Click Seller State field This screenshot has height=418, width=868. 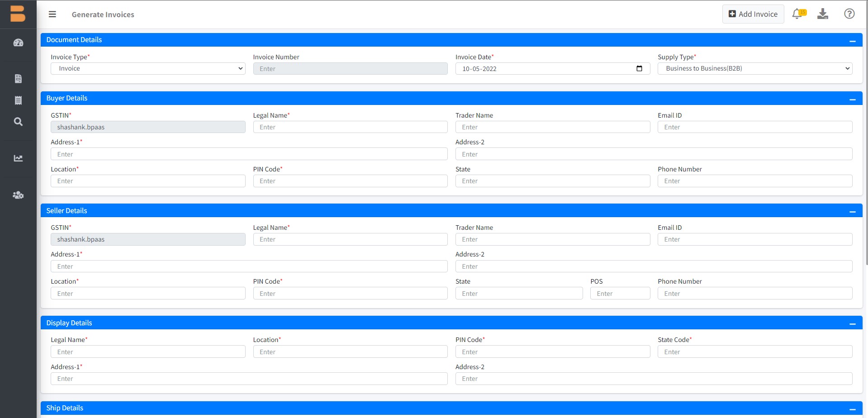pyautogui.click(x=519, y=293)
